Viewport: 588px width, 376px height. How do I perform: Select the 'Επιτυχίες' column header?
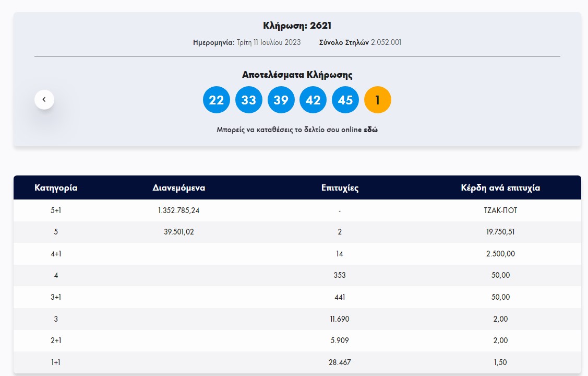(340, 188)
